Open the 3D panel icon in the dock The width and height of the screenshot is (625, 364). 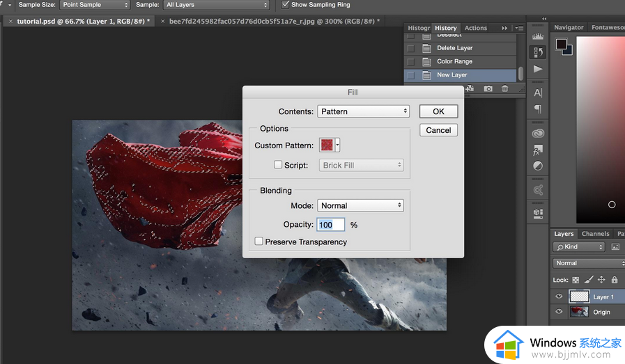point(538,214)
